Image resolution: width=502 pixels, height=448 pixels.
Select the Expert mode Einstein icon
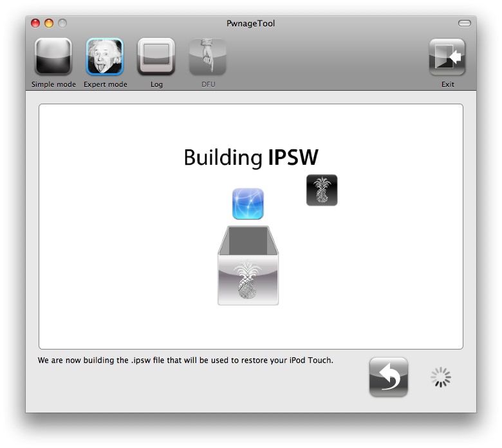tap(105, 57)
